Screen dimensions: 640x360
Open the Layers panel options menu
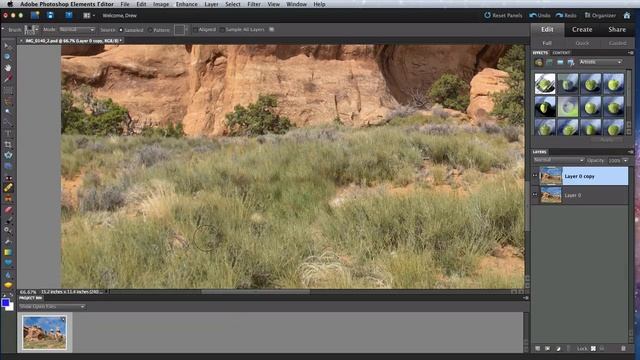(x=630, y=151)
